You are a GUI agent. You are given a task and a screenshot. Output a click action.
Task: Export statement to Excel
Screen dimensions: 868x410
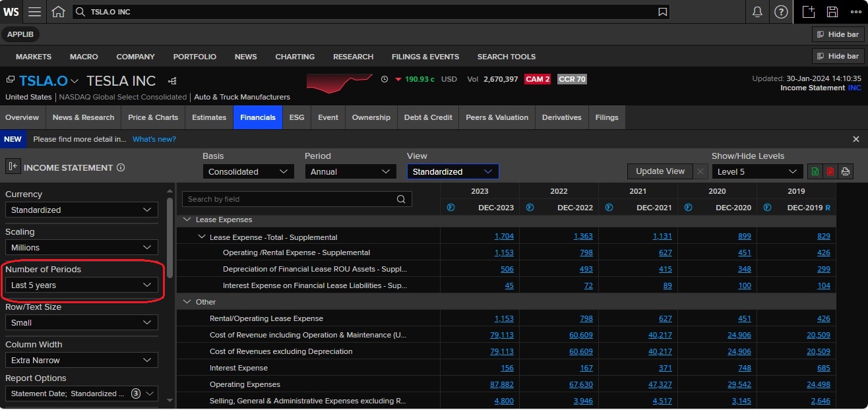815,171
